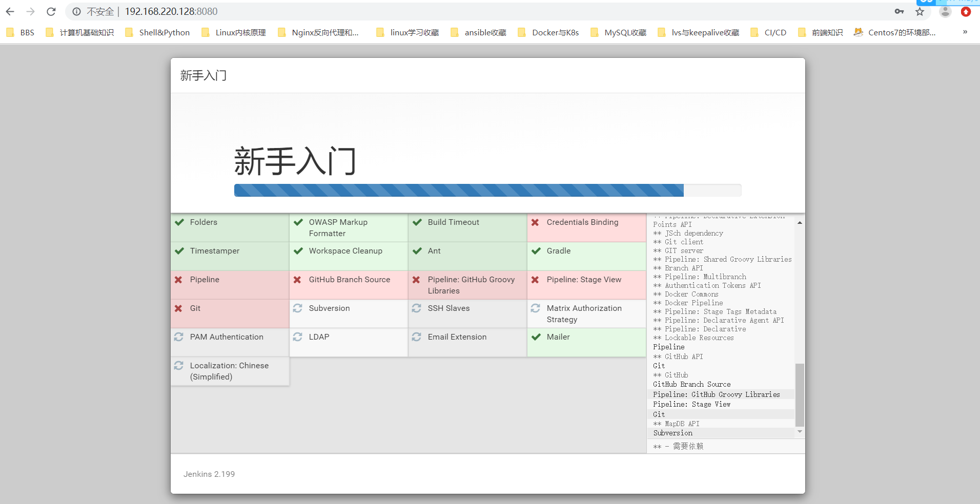Open the Chrome profile avatar icon
Viewport: 980px width, 504px height.
click(945, 11)
